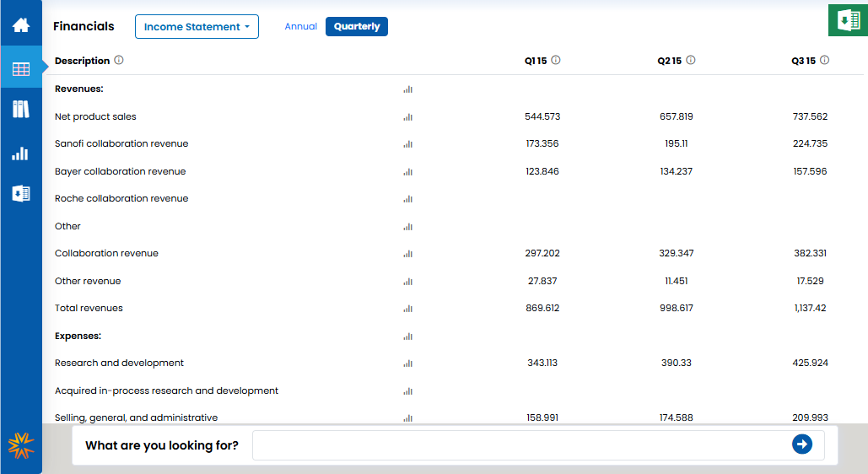Image resolution: width=868 pixels, height=474 pixels.
Task: Click the value 173.356
Action: tap(542, 143)
